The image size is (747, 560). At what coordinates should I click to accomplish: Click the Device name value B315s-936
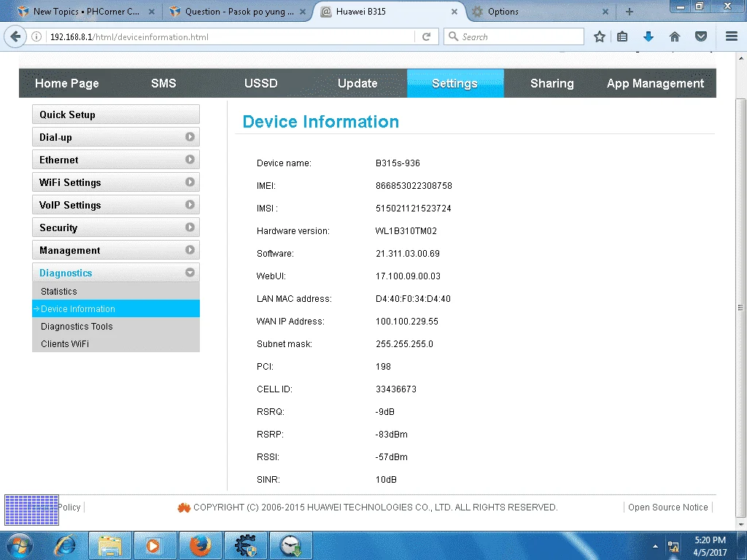[398, 163]
